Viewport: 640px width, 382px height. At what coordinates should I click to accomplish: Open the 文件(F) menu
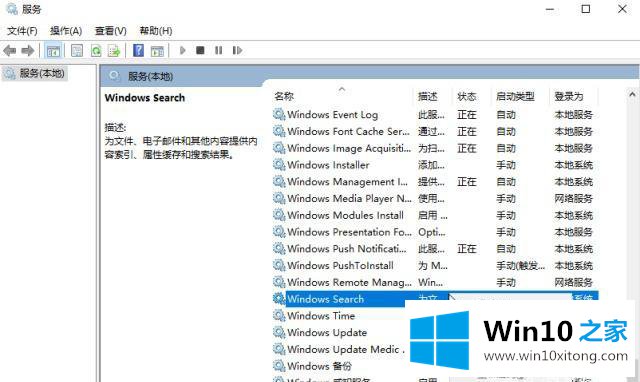[x=22, y=31]
